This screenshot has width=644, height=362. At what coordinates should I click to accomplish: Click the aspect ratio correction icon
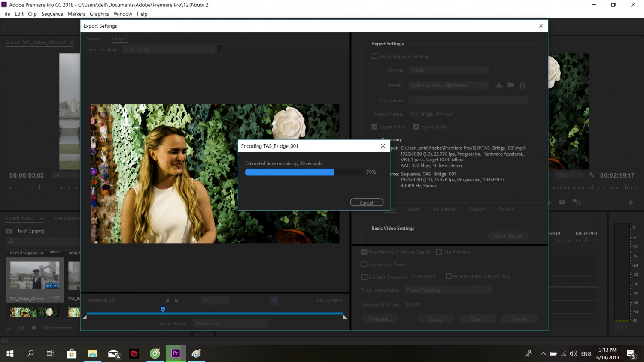click(275, 300)
